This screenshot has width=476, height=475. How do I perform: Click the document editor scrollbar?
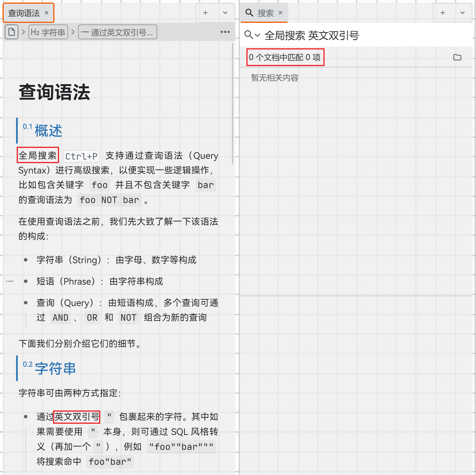232,104
